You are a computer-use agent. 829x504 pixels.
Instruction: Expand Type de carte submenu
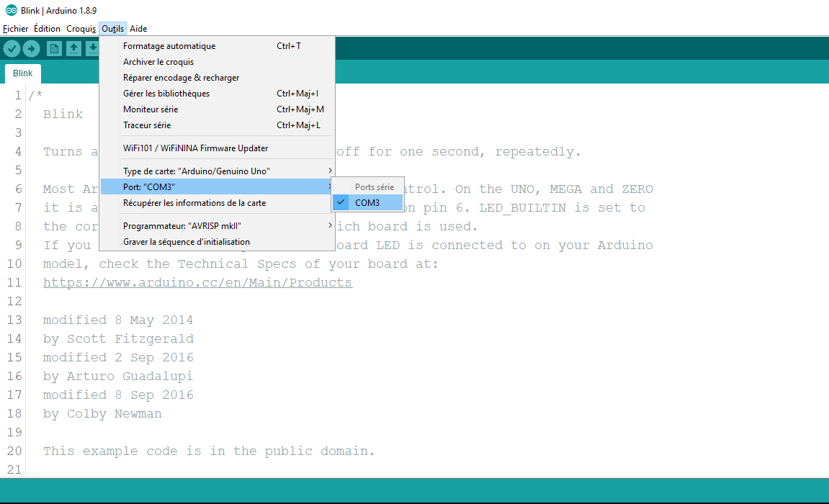click(218, 171)
